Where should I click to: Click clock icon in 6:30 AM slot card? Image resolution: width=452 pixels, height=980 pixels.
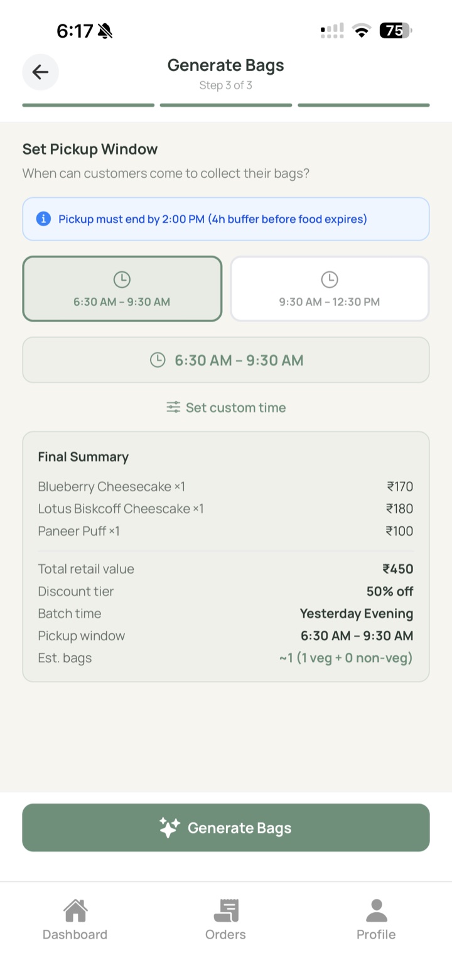(122, 280)
